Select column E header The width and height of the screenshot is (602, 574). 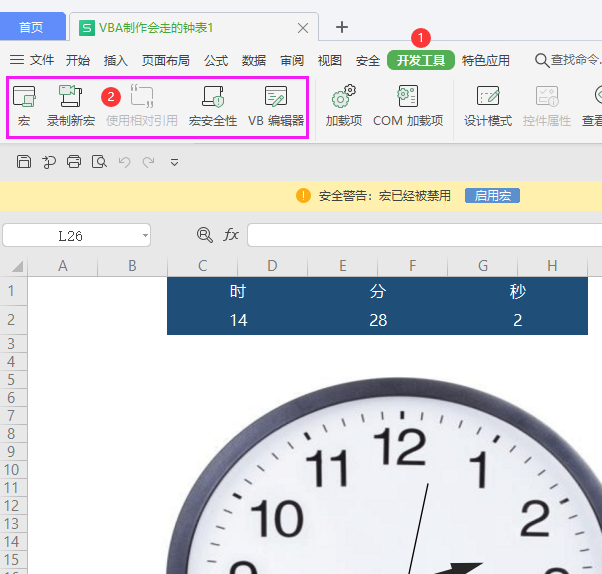click(x=342, y=266)
